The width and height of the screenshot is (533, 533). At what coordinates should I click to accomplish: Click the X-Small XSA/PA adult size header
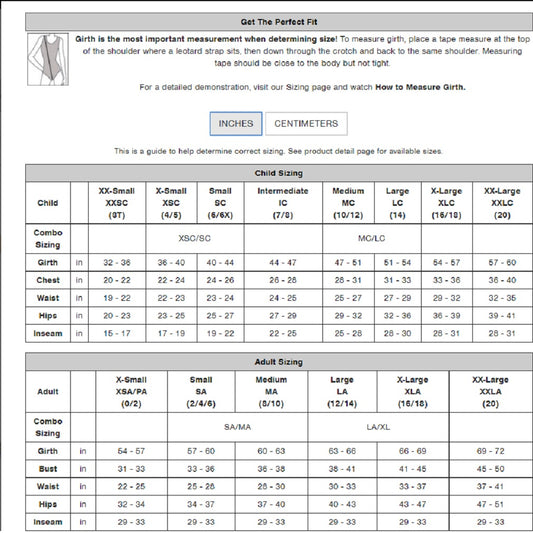[x=132, y=392]
